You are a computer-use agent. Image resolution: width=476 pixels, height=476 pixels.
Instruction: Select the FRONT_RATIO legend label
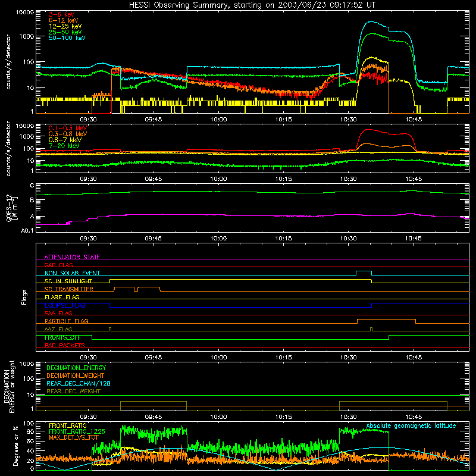pos(68,425)
